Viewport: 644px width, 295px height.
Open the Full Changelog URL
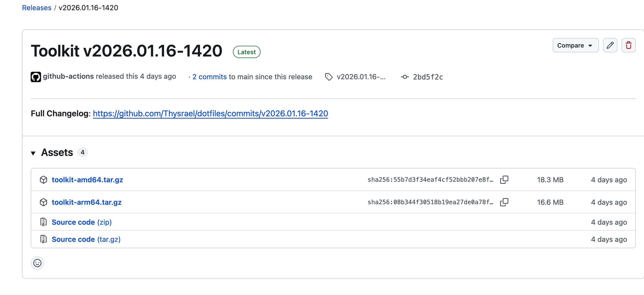210,114
